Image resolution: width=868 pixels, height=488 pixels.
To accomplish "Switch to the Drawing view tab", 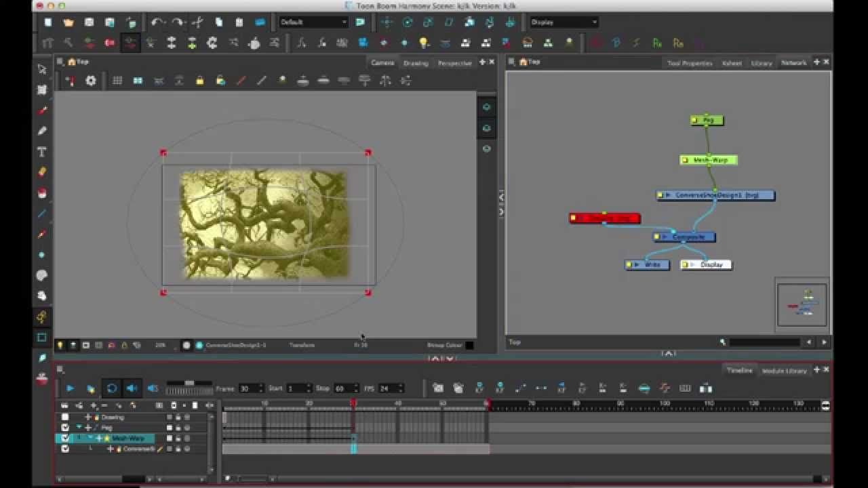I will (x=416, y=63).
